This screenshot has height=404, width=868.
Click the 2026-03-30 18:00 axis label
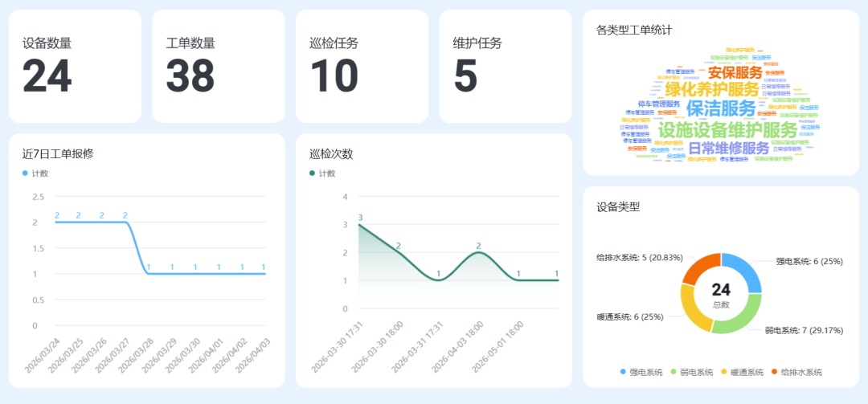click(378, 345)
